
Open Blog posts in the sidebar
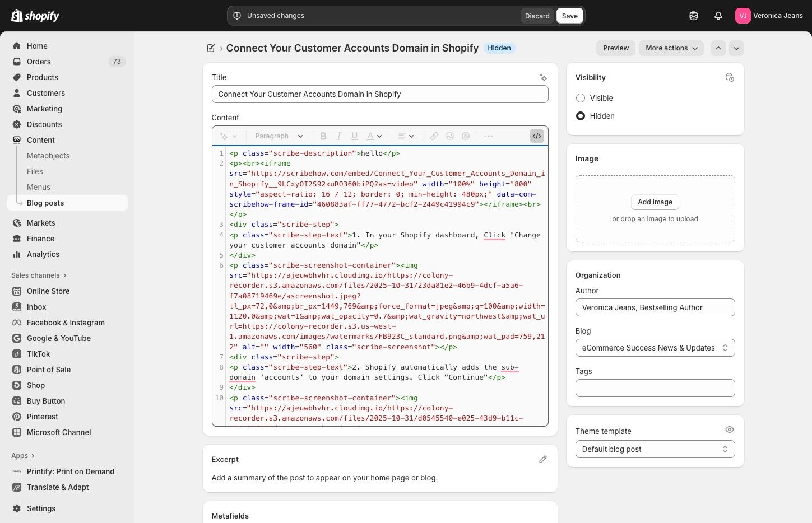[x=45, y=203]
